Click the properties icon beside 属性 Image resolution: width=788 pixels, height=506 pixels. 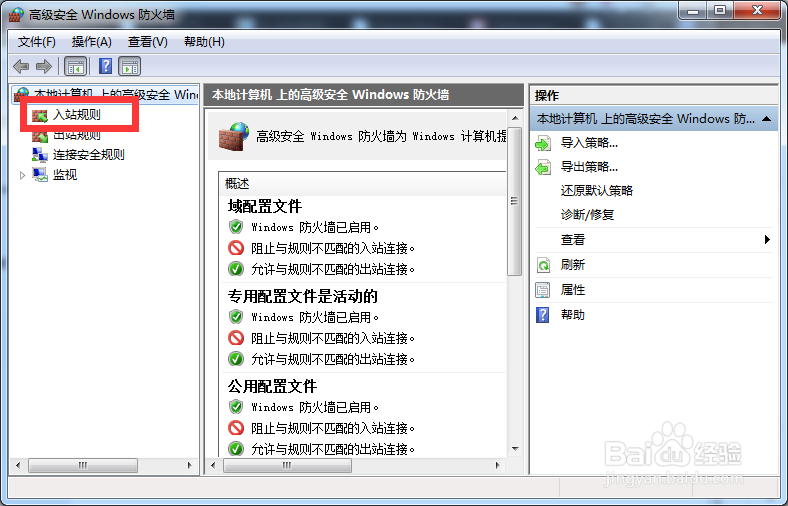543,290
